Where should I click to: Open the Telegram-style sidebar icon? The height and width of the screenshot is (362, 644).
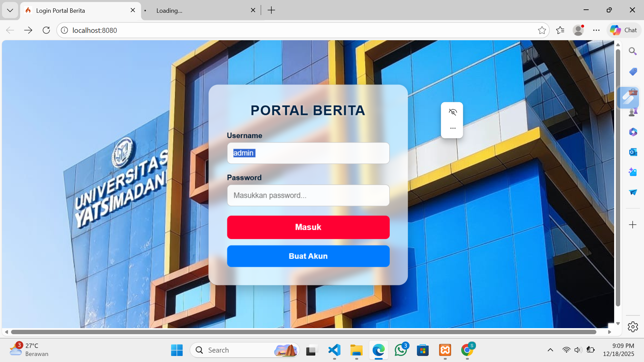(x=633, y=192)
